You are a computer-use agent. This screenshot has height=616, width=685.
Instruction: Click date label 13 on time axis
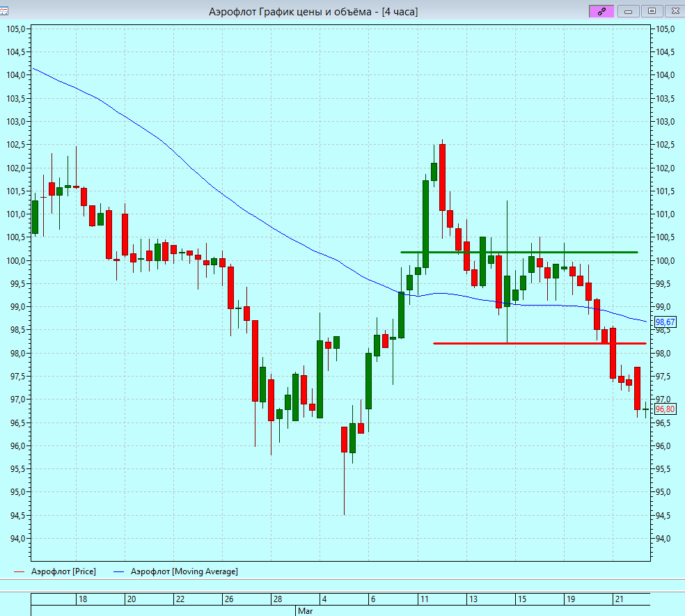(473, 599)
